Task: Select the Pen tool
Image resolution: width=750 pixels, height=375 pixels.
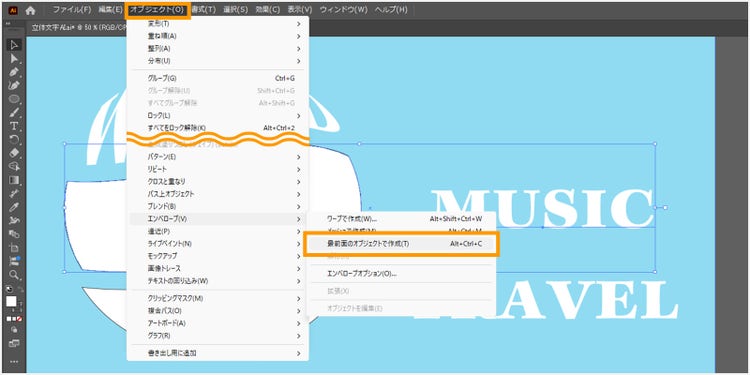Action: [14, 72]
